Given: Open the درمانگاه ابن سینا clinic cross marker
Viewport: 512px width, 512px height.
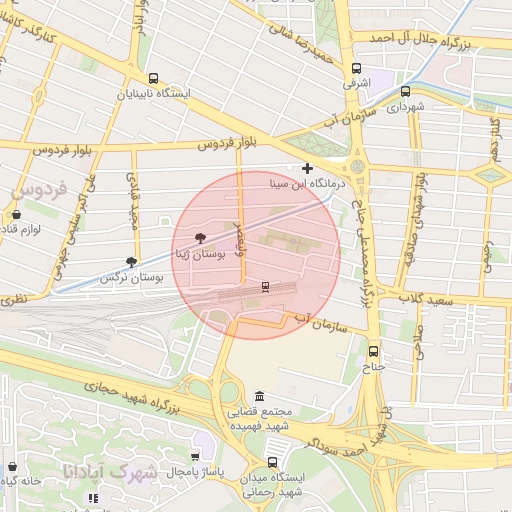Looking at the screenshot, I should click(307, 169).
